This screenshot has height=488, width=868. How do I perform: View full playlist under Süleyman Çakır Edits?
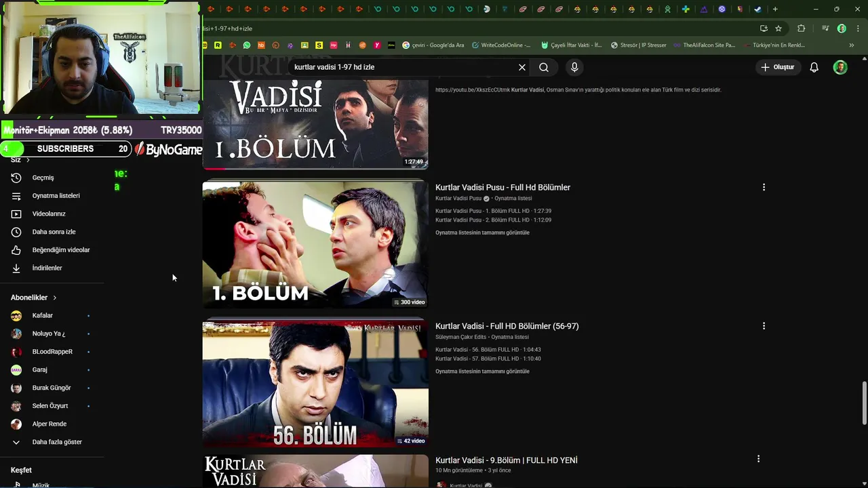482,371
